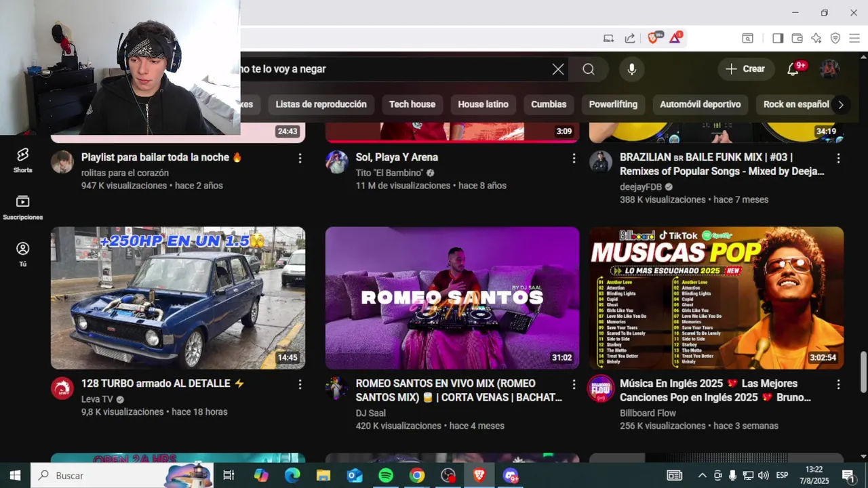Play the purple Romeo Santos thumbnail
This screenshot has height=488, width=868.
tap(452, 298)
